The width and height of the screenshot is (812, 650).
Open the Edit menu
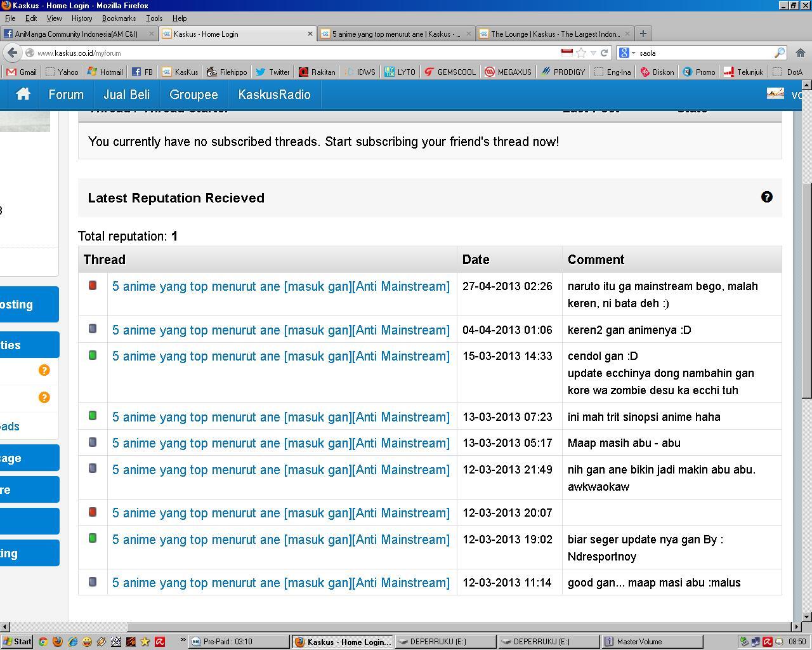(30, 18)
